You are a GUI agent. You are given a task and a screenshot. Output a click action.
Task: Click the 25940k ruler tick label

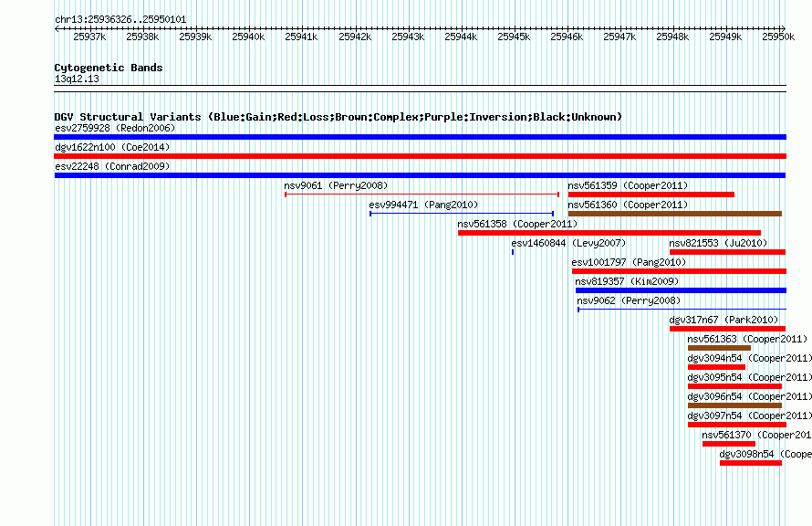coord(248,37)
